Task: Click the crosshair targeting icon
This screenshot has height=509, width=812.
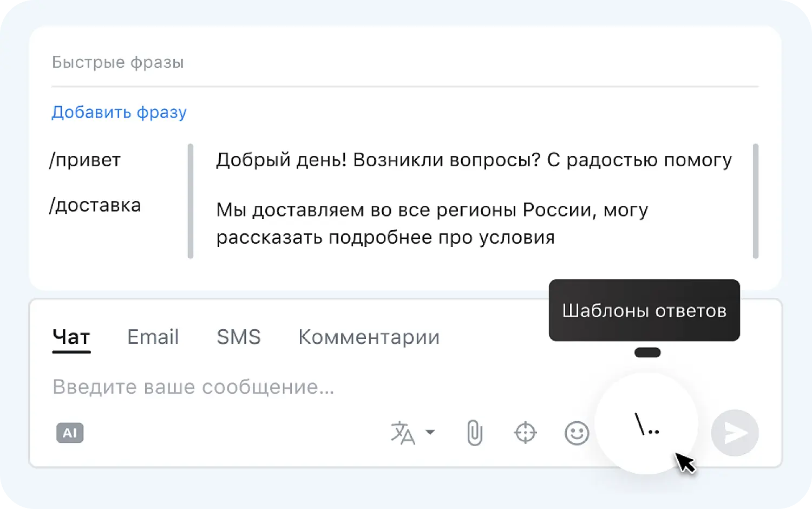Action: pos(525,433)
